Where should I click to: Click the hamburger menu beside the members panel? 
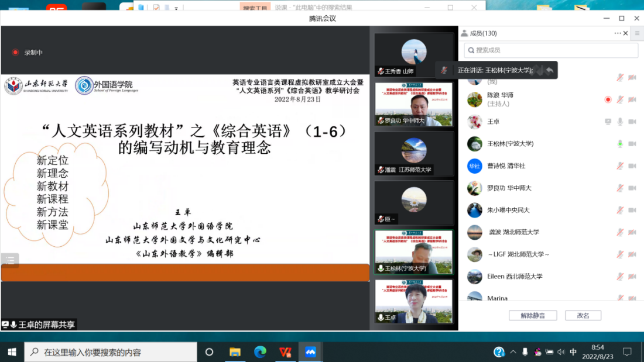(638, 33)
